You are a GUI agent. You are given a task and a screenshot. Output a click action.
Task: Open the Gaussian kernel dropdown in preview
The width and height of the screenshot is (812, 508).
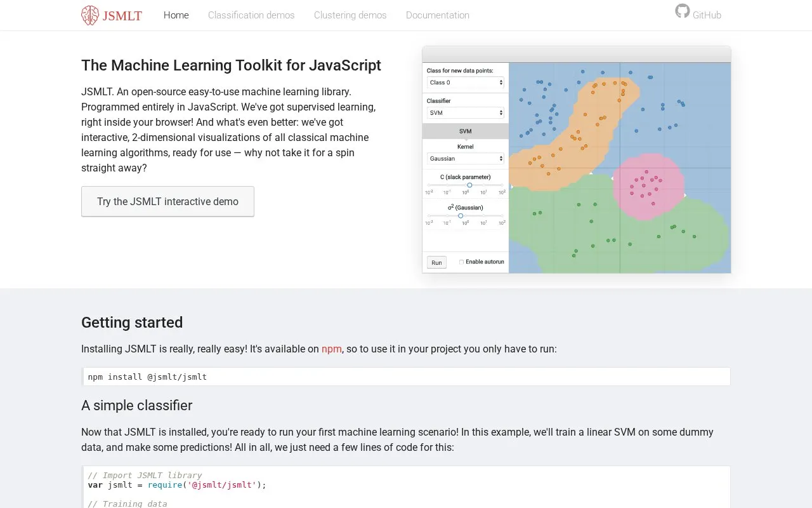466,159
